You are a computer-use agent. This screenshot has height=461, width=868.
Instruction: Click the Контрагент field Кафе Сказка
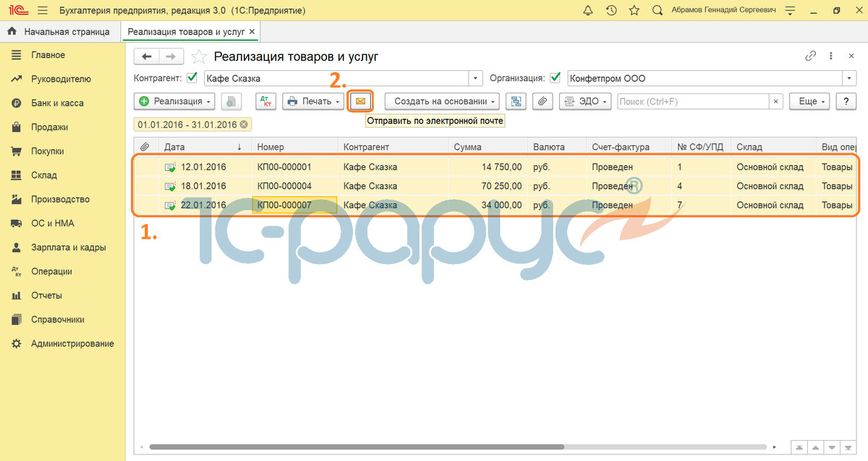tap(336, 78)
